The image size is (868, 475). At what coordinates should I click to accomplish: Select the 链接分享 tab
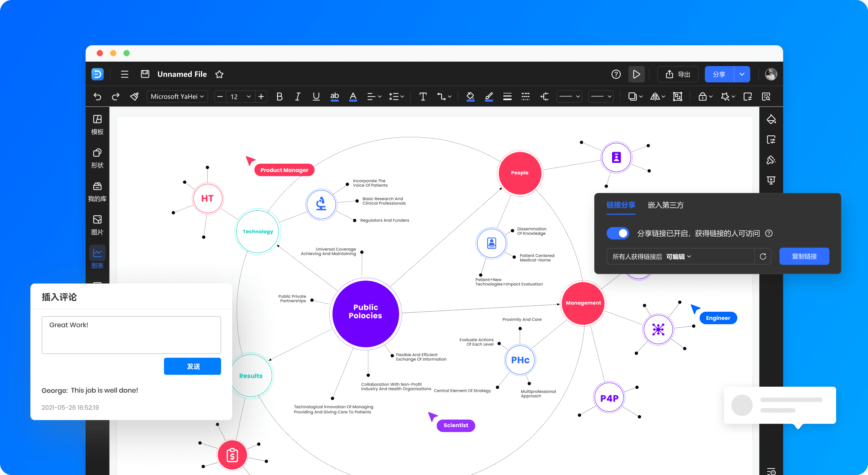[x=621, y=205]
